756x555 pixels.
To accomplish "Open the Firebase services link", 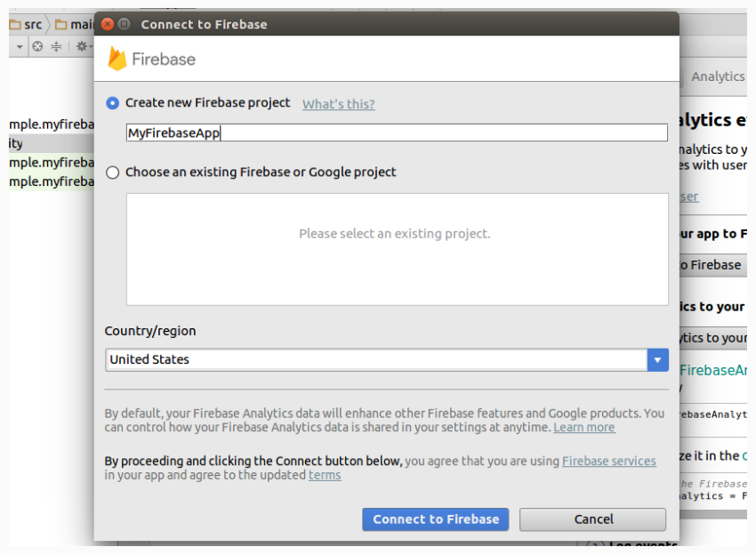I will tap(608, 462).
